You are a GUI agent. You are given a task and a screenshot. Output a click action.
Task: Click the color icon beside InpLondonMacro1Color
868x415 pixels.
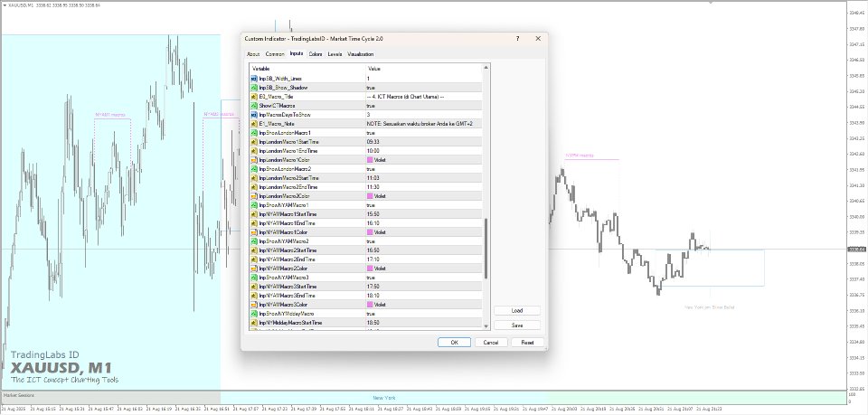point(254,160)
